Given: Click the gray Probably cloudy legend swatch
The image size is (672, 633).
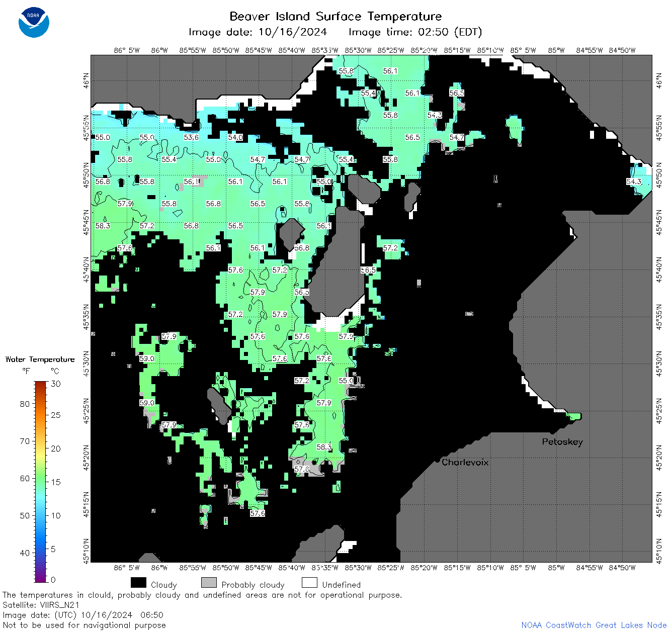Looking at the screenshot, I should pyautogui.click(x=209, y=583).
